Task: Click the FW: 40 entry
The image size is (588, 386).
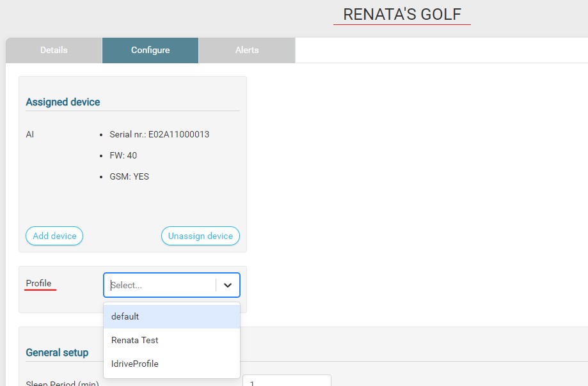Action: pos(123,155)
